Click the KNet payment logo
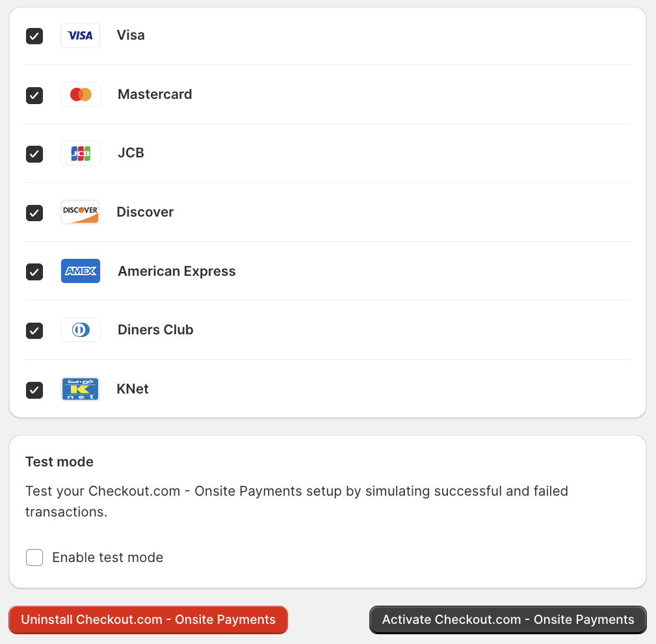The height and width of the screenshot is (644, 656). tap(80, 388)
